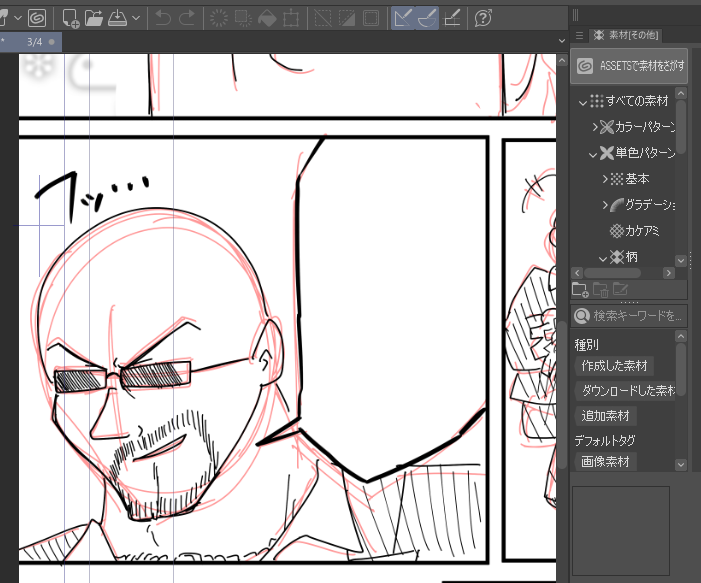
Task: Click the Fill bucket icon in toolbar
Action: coord(267,18)
